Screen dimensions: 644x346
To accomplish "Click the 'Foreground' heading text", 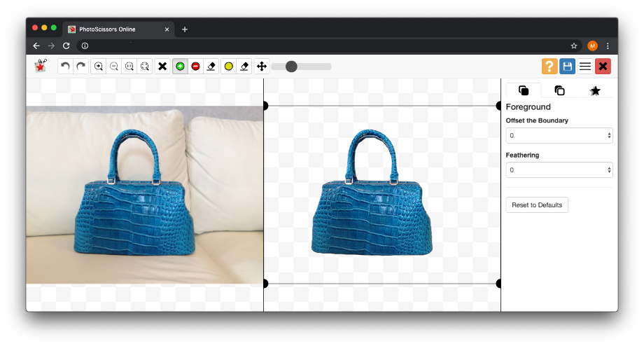I will click(x=528, y=107).
